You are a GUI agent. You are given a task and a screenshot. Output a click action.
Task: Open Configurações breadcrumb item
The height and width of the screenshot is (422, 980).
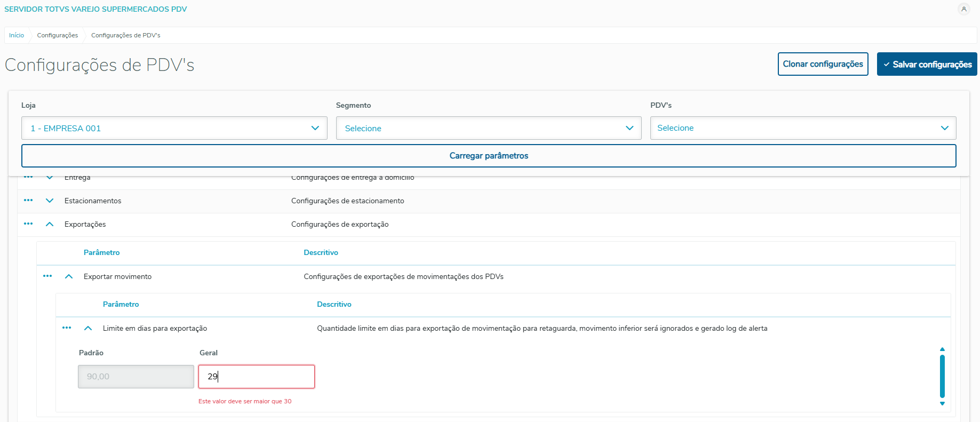click(x=58, y=35)
